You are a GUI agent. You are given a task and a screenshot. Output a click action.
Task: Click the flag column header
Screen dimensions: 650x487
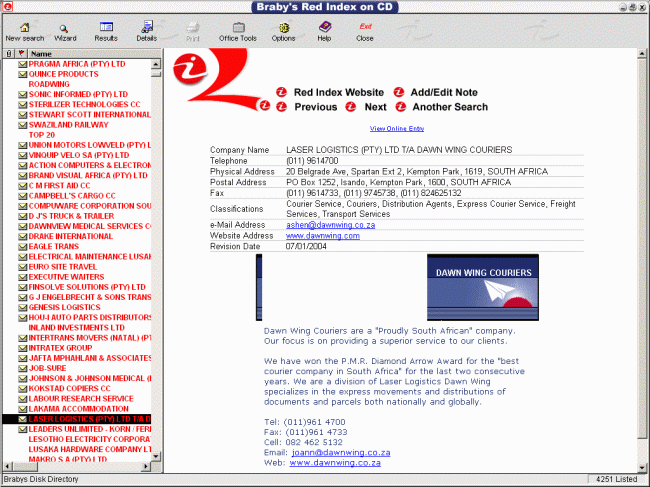tap(21, 54)
